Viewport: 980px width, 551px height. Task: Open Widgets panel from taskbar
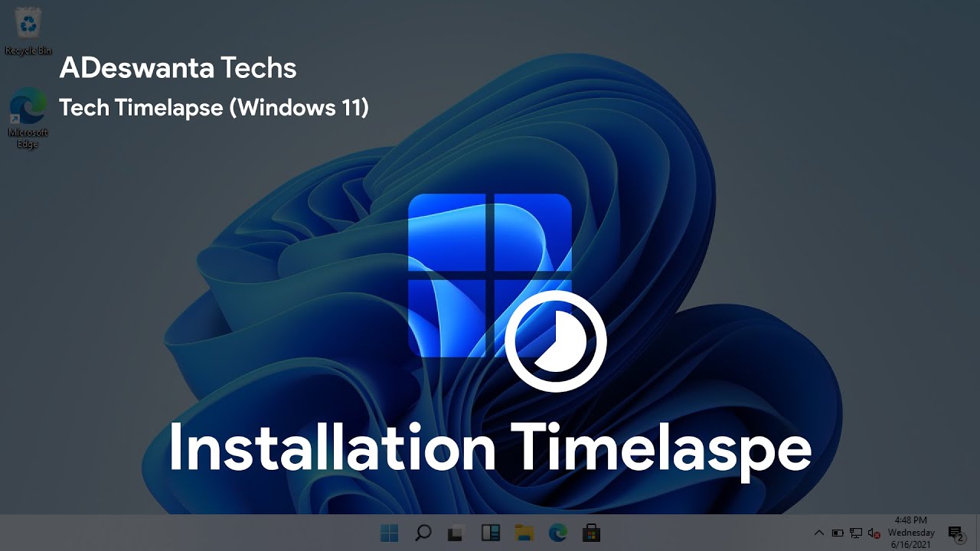pyautogui.click(x=490, y=533)
